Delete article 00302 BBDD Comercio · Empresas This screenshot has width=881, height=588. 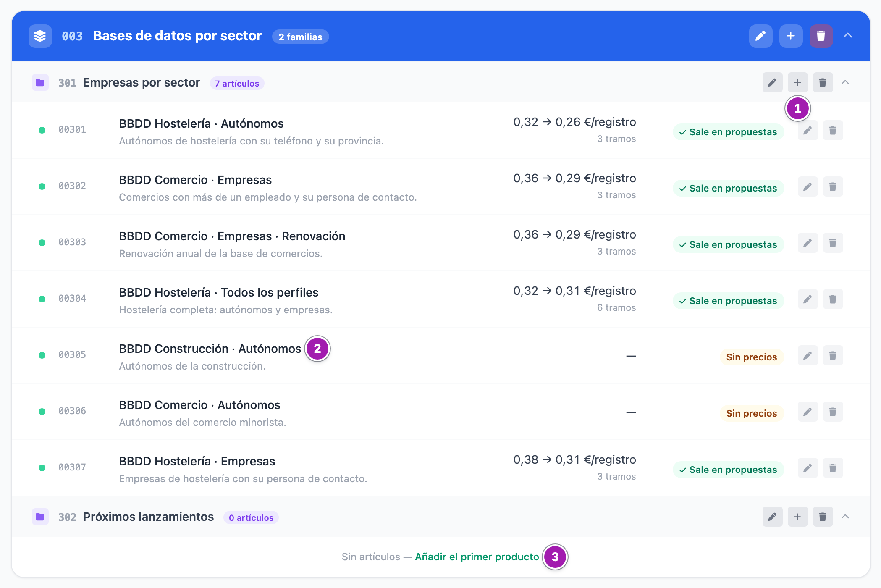tap(833, 187)
